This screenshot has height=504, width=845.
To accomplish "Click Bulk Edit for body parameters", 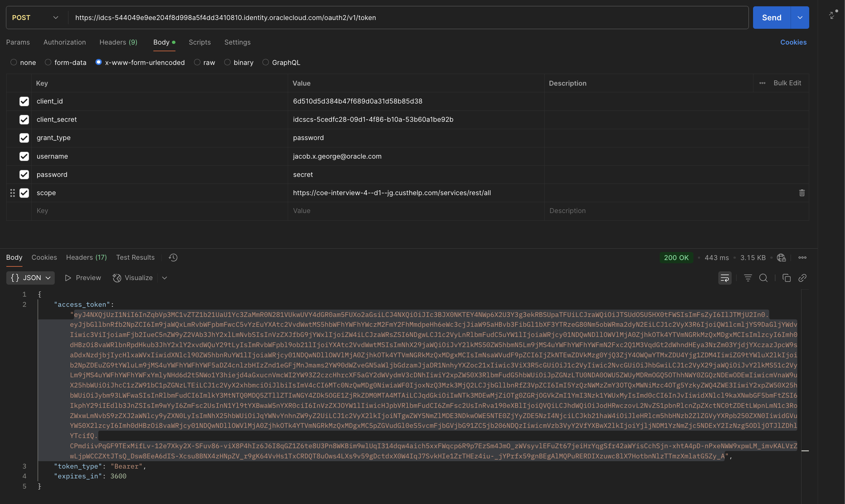I will (x=787, y=83).
